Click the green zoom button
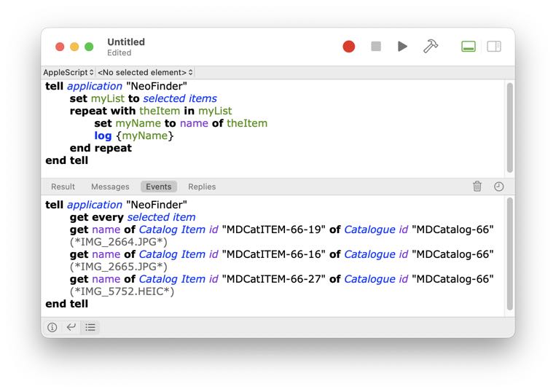The image size is (556, 392). coord(89,47)
